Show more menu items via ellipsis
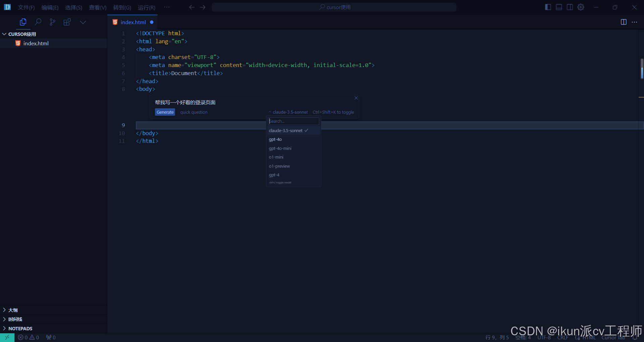This screenshot has height=342, width=644. coord(167,7)
